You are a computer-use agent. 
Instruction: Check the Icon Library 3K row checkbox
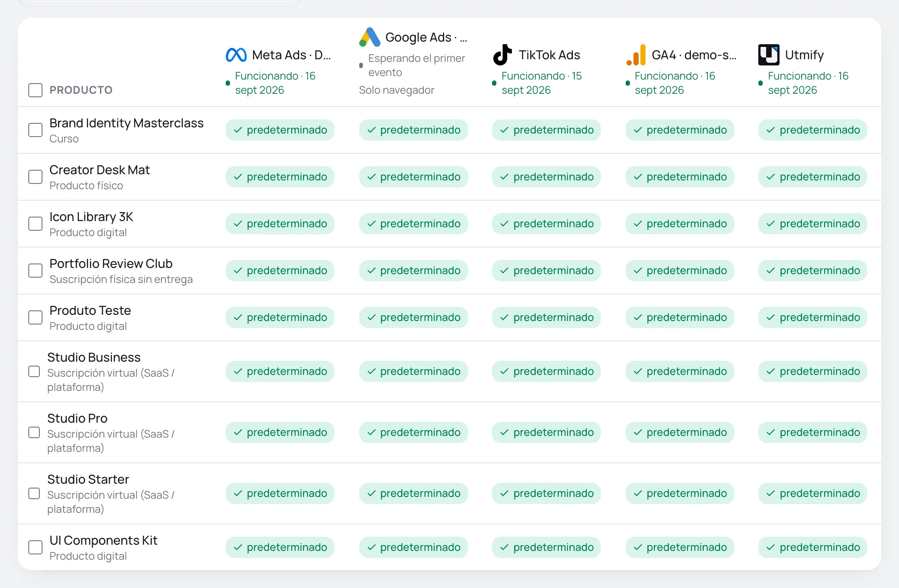pyautogui.click(x=35, y=224)
